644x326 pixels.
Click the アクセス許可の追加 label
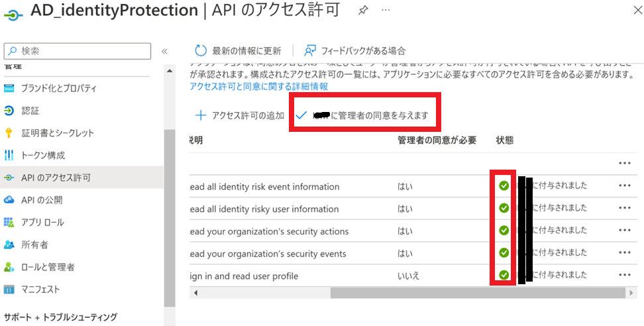click(248, 115)
